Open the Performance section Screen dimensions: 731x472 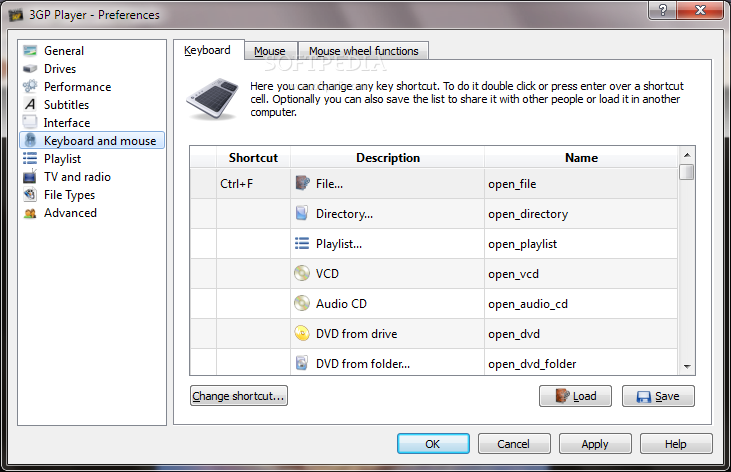coord(77,87)
